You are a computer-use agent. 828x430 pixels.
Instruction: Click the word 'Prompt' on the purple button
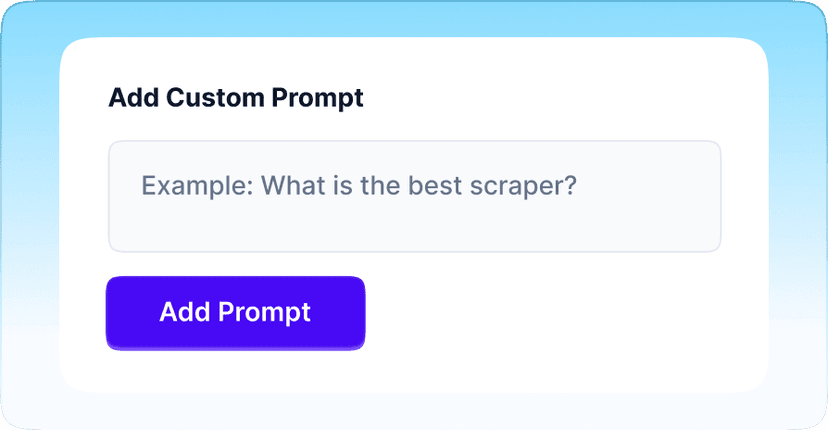(x=264, y=313)
